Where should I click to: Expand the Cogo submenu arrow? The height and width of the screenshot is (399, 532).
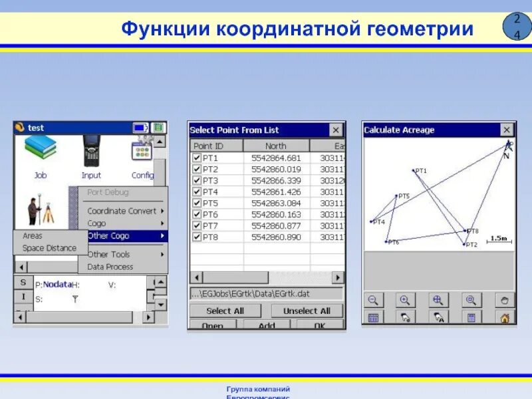tap(162, 223)
